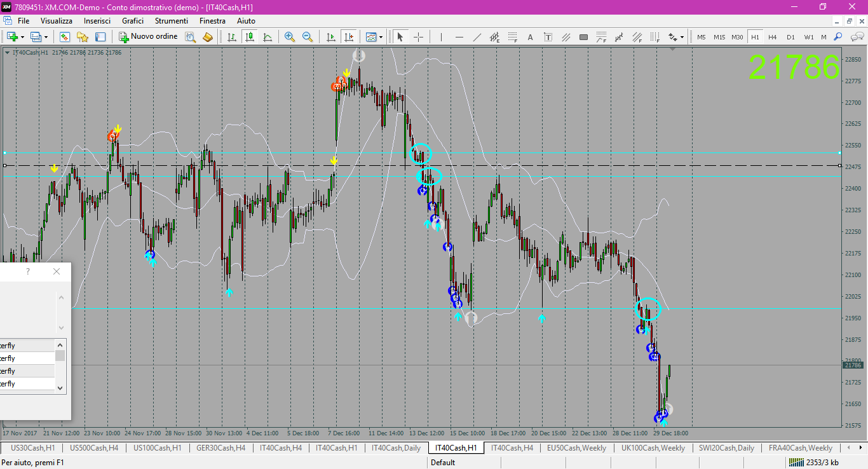Open the MetaEditor book icon

tap(208, 37)
